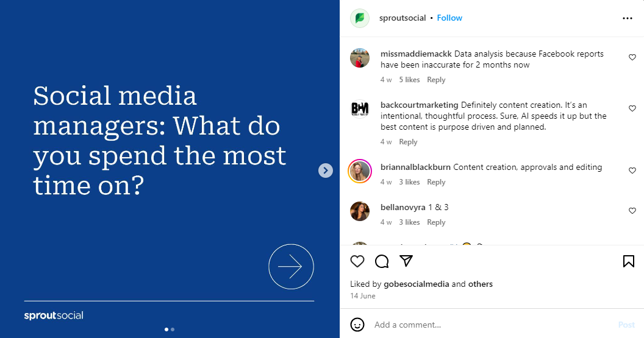This screenshot has height=338, width=644.
Task: Go to next carousel slide chevron
Action: [326, 171]
